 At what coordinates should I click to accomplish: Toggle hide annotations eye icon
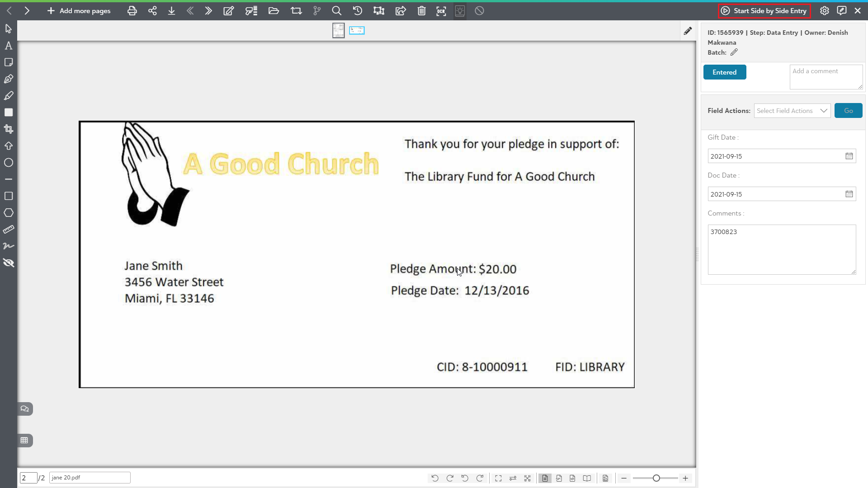click(x=8, y=263)
